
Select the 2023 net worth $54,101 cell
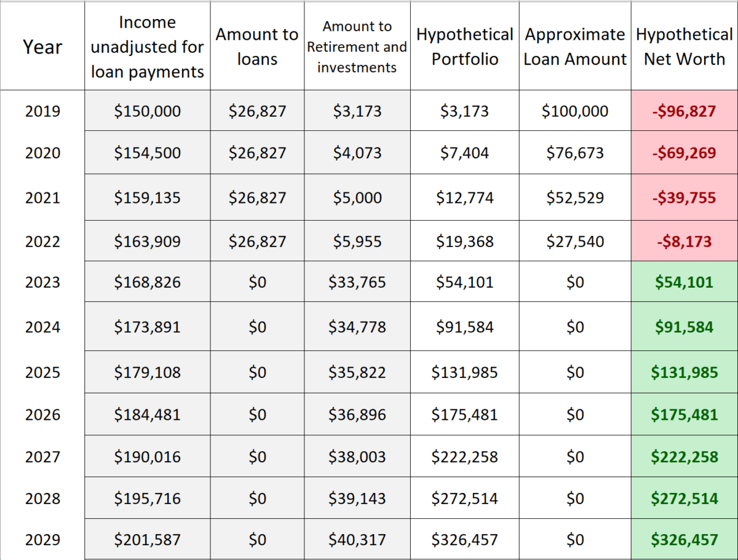click(x=684, y=282)
